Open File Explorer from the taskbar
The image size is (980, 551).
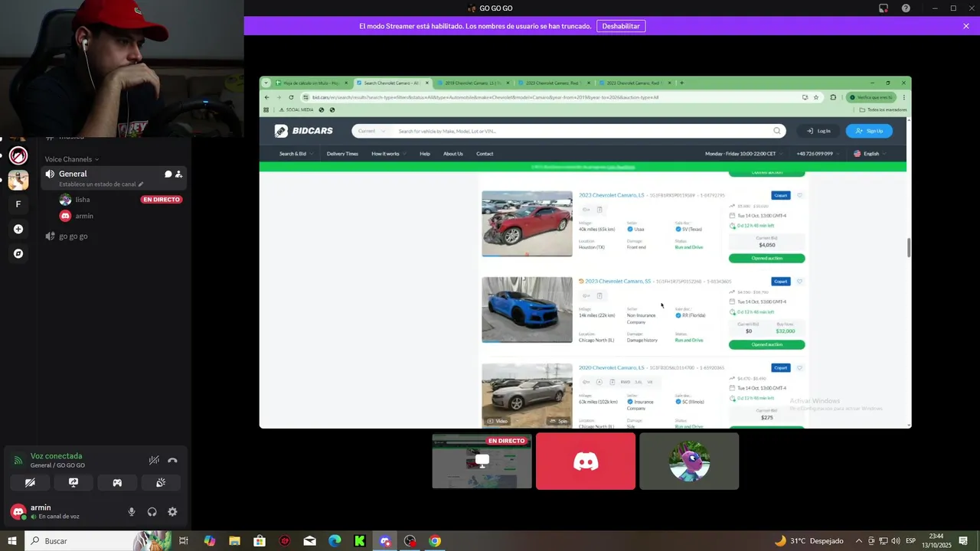[234, 541]
